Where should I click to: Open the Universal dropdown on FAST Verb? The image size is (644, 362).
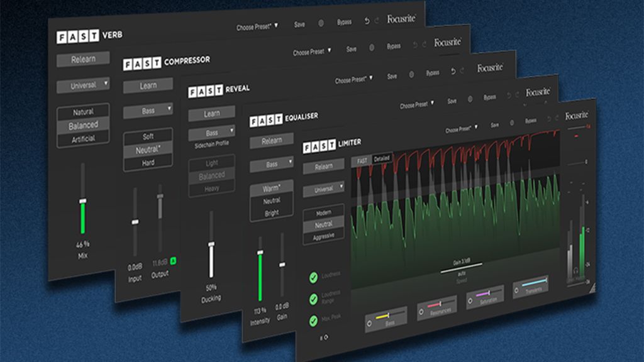pyautogui.click(x=82, y=83)
